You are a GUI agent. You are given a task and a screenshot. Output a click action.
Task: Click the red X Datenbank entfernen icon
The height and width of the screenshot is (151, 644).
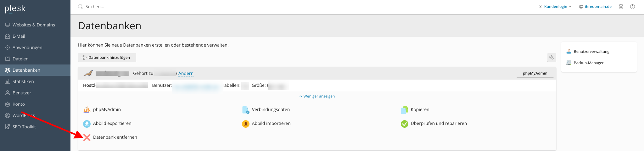(x=87, y=137)
